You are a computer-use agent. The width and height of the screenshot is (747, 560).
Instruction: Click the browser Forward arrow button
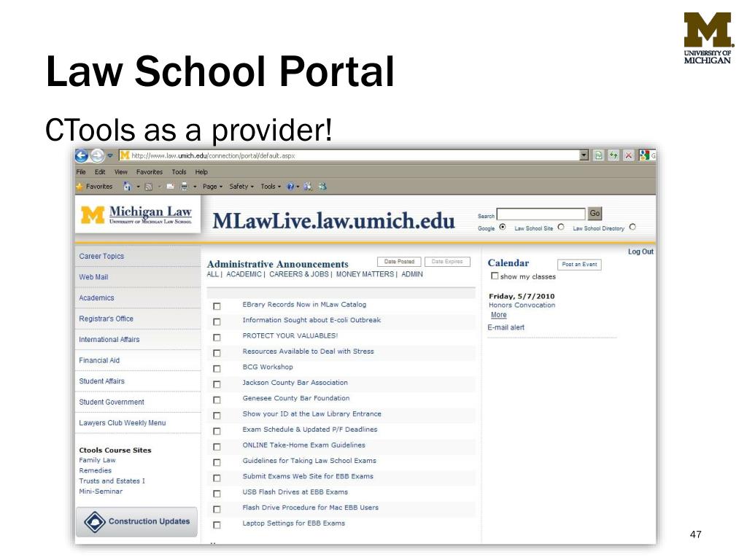[97, 156]
